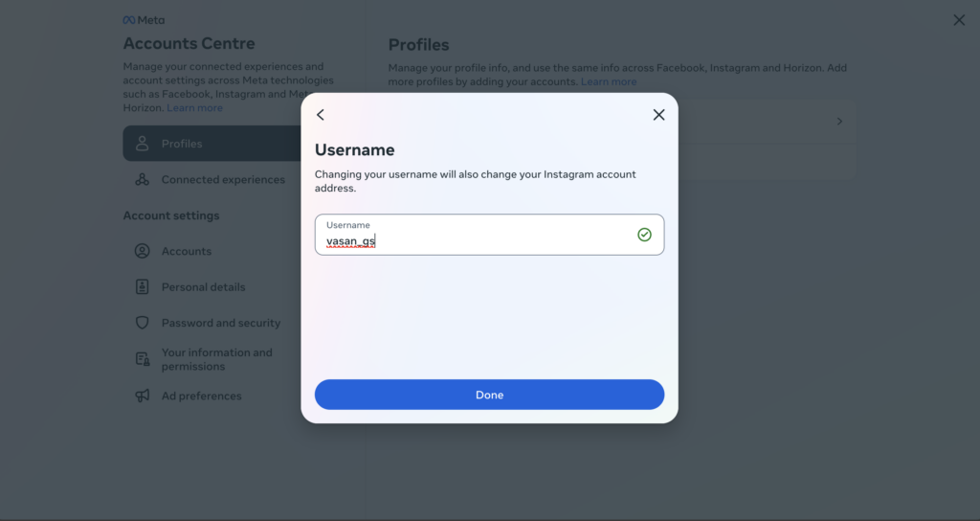
Task: Close the Username dialog with X
Action: click(x=658, y=115)
